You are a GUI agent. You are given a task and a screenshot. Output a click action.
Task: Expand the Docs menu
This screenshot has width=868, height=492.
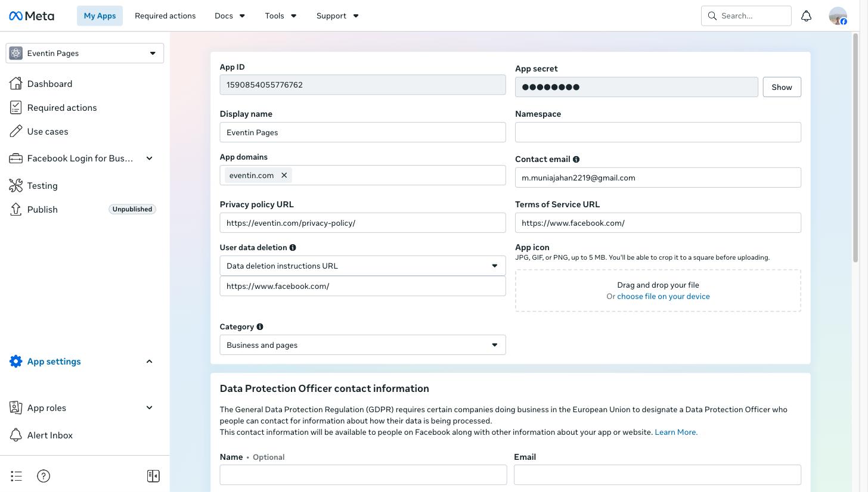click(x=230, y=16)
